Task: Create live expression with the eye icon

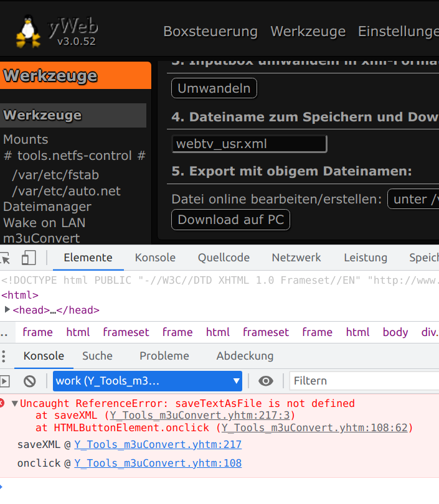Action: (x=266, y=381)
